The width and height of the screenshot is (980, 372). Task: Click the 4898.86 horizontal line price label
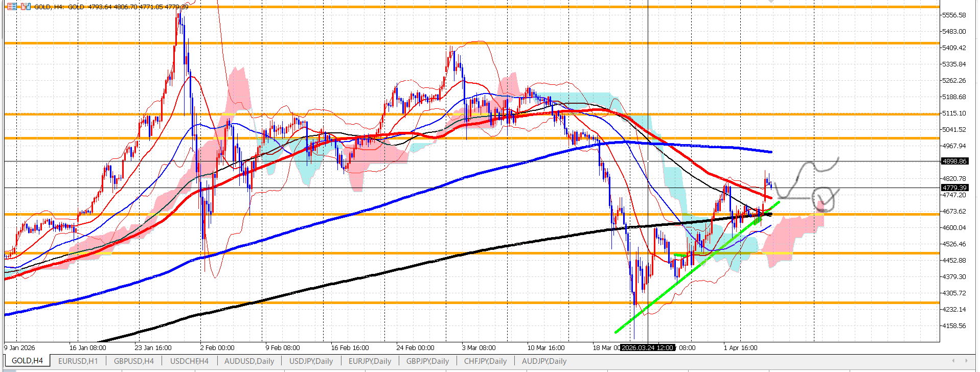pyautogui.click(x=954, y=161)
